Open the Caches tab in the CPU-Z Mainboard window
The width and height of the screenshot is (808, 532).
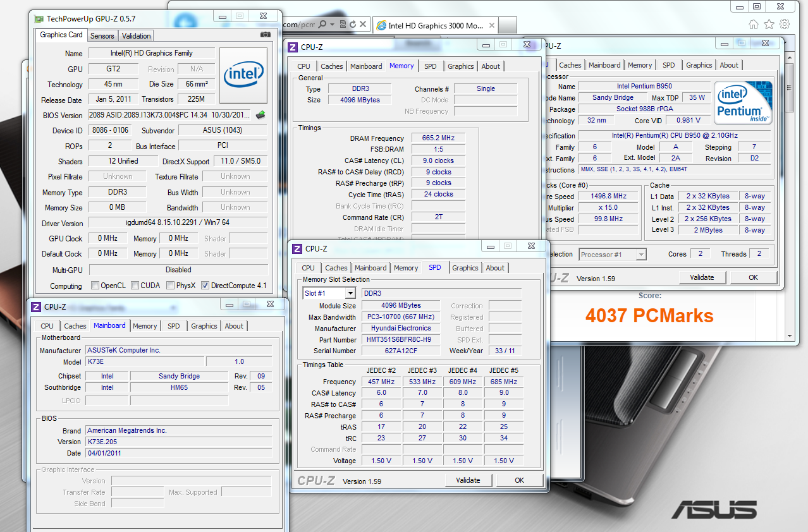click(75, 326)
